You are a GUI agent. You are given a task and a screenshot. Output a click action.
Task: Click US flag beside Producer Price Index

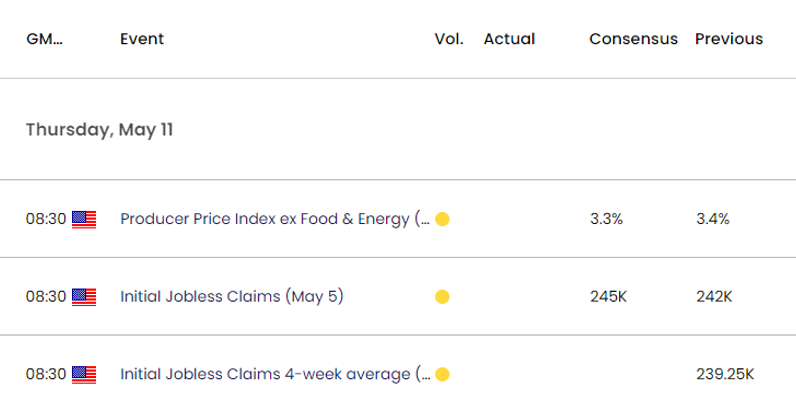pos(84,219)
